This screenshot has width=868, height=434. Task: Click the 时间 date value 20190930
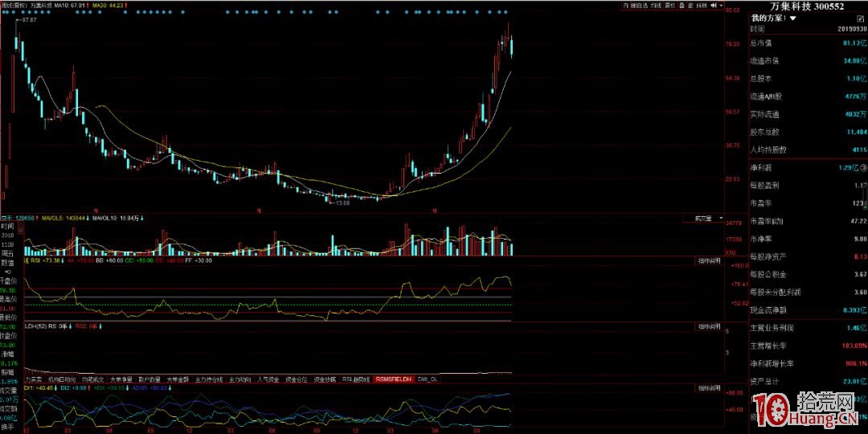tap(851, 29)
